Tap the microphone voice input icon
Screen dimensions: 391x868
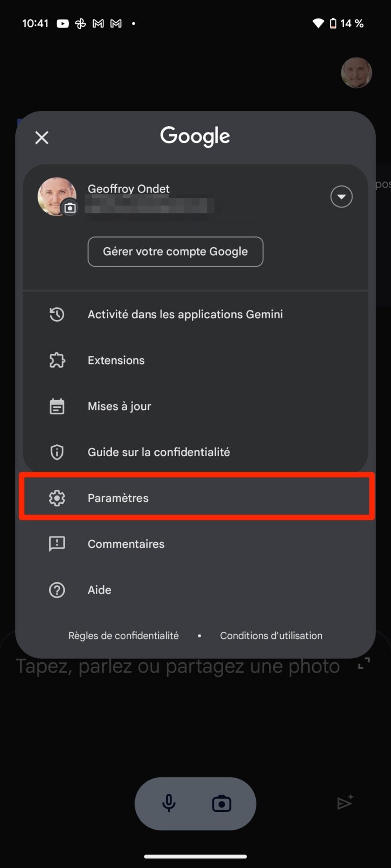169,803
